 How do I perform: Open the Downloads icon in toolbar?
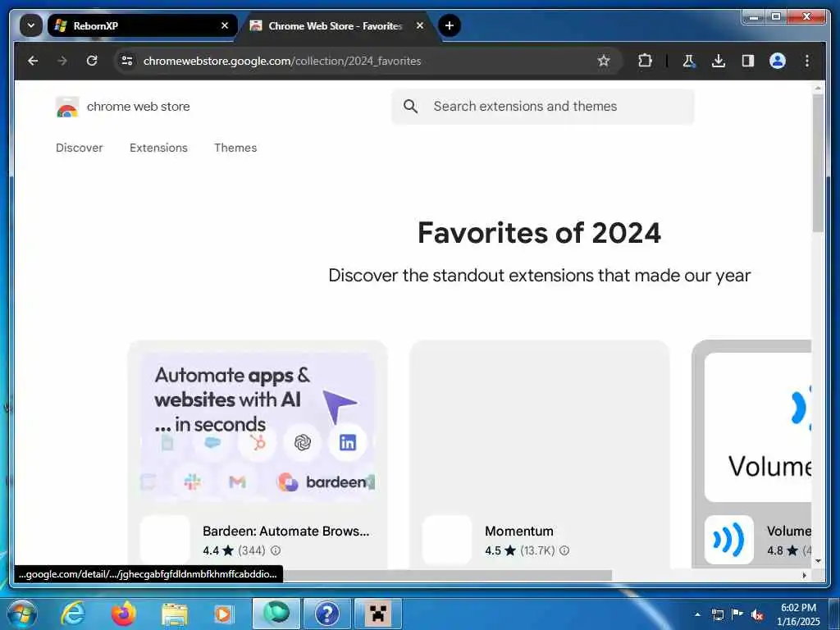click(x=719, y=61)
